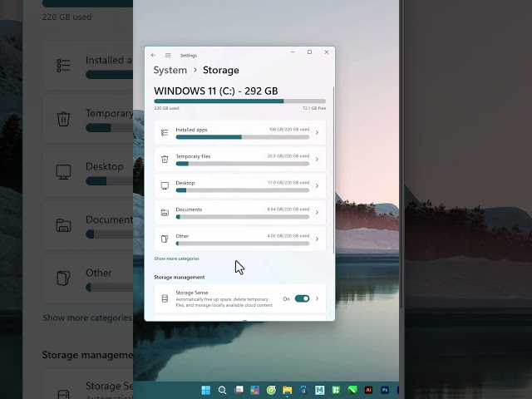Click the "Settings" window title text
The height and width of the screenshot is (399, 532).
click(189, 56)
